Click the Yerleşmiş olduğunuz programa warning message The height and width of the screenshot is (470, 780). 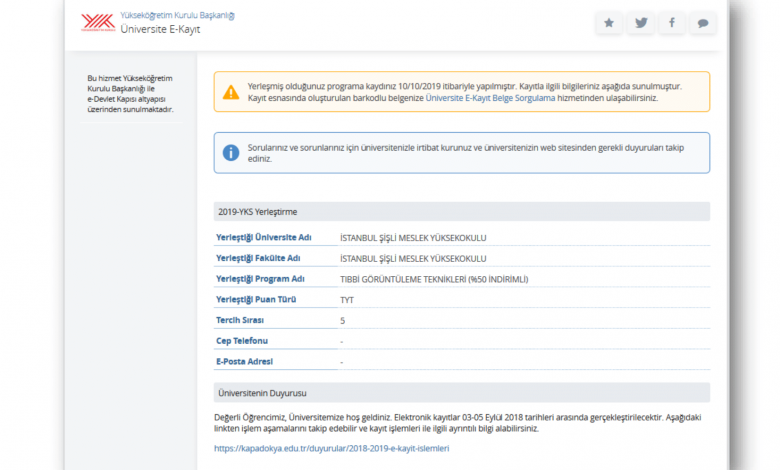[465, 92]
